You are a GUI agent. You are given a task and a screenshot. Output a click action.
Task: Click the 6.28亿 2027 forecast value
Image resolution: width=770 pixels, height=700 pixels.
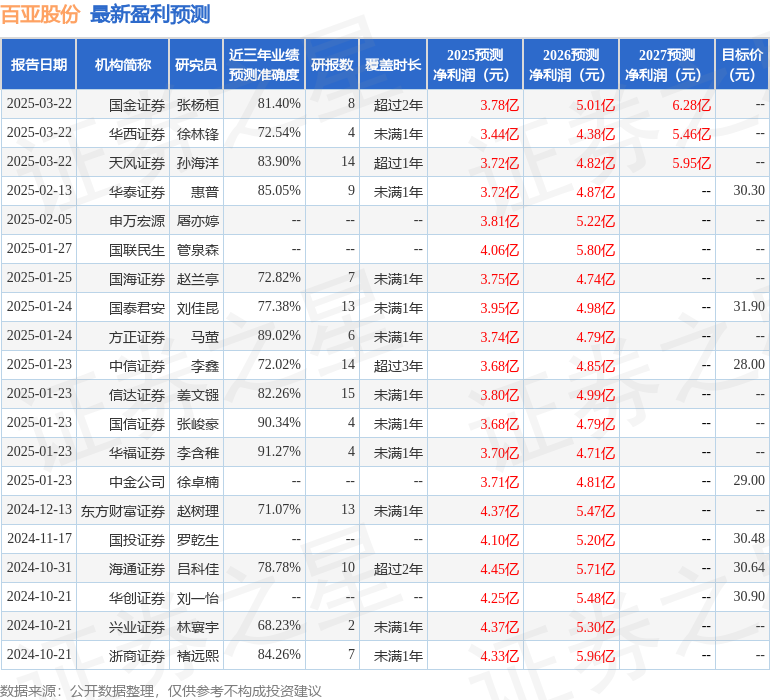pos(691,105)
